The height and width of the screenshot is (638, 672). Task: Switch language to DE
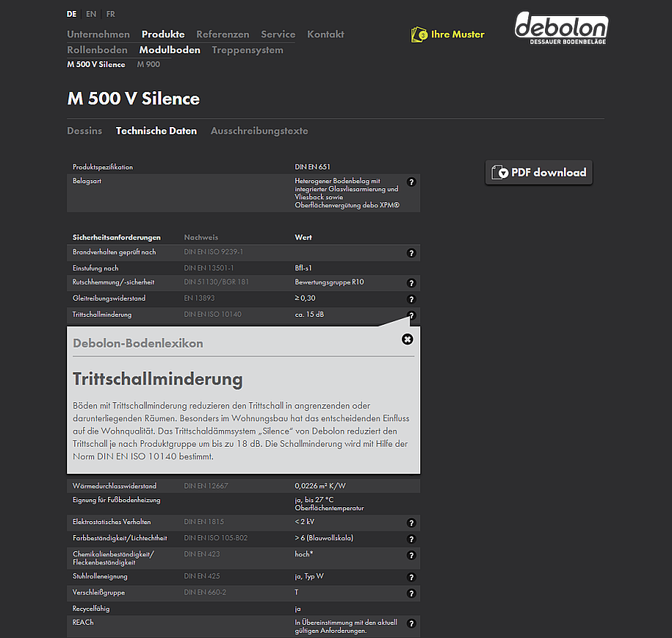pyautogui.click(x=72, y=14)
